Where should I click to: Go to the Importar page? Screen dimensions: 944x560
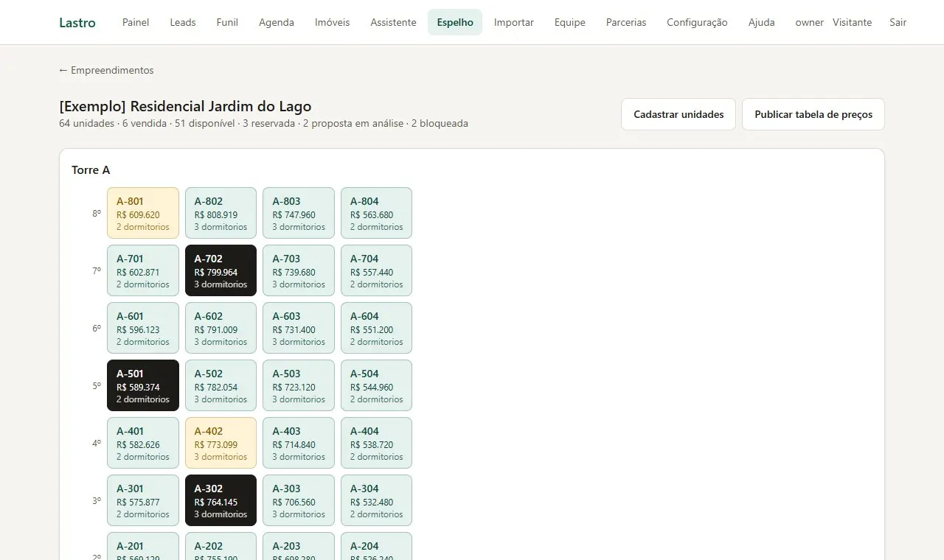514,22
